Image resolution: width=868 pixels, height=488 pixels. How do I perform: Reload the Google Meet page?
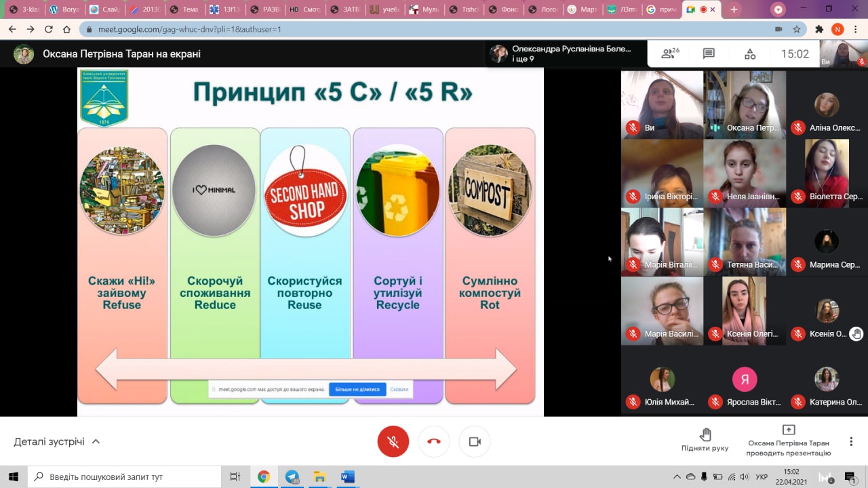[x=48, y=29]
